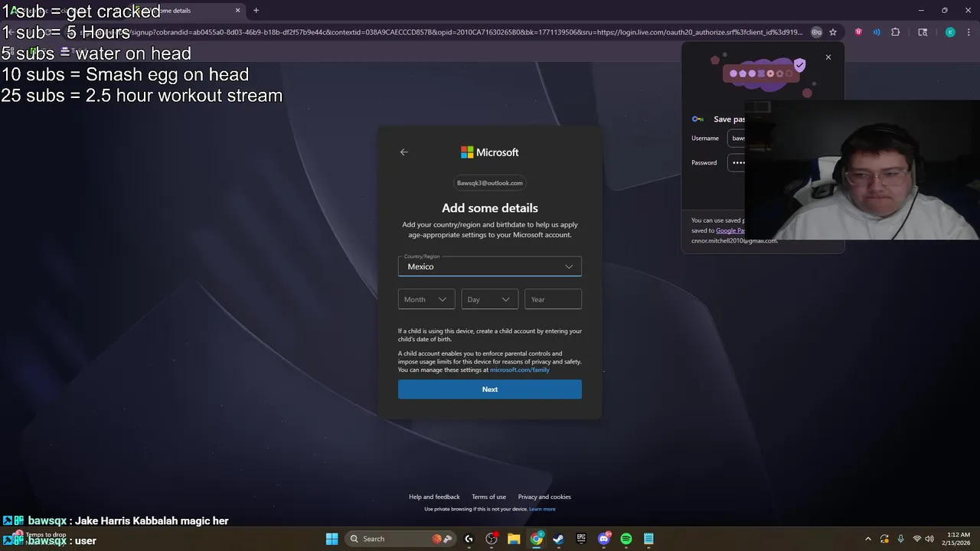Open Discord from taskbar

point(604,539)
